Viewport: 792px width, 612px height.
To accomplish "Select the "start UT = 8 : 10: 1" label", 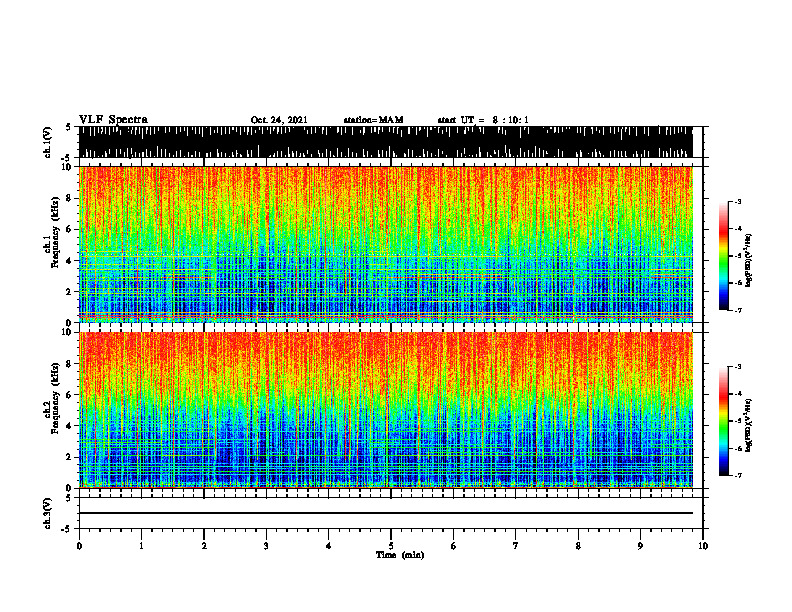I will click(483, 120).
